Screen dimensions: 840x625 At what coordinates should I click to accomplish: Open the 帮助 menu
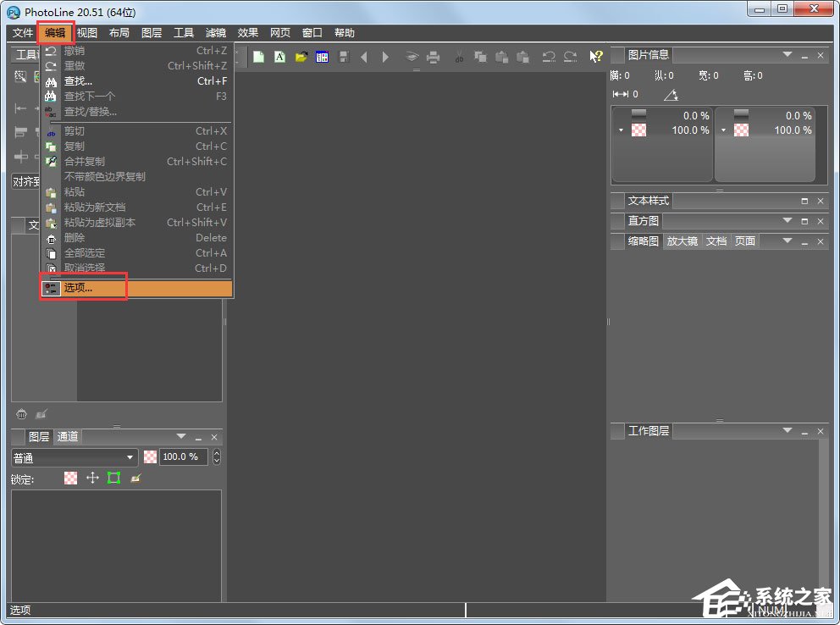(x=345, y=33)
